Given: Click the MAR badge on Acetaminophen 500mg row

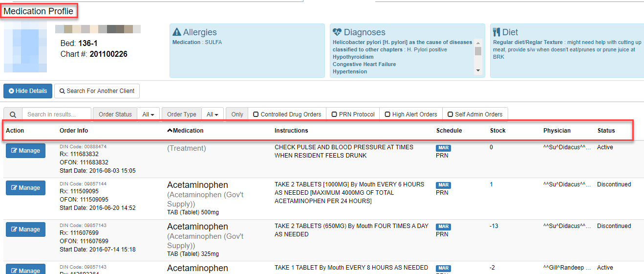Looking at the screenshot, I should [x=443, y=185].
